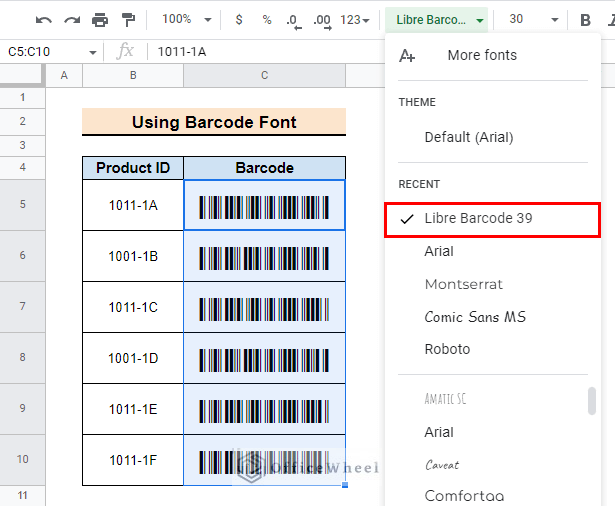Choose Montserrat from recent fonts
615x506 pixels.
point(464,284)
